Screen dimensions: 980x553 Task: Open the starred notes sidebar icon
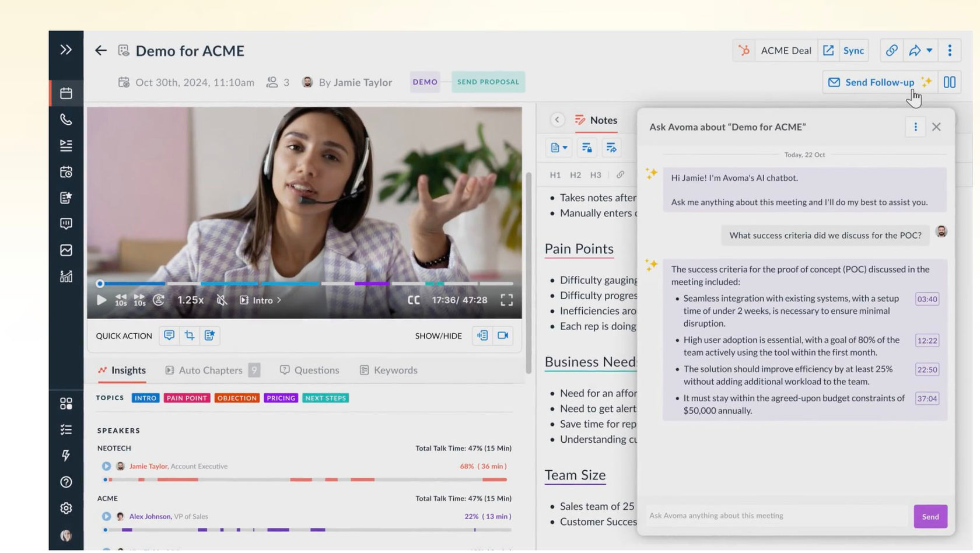click(66, 198)
